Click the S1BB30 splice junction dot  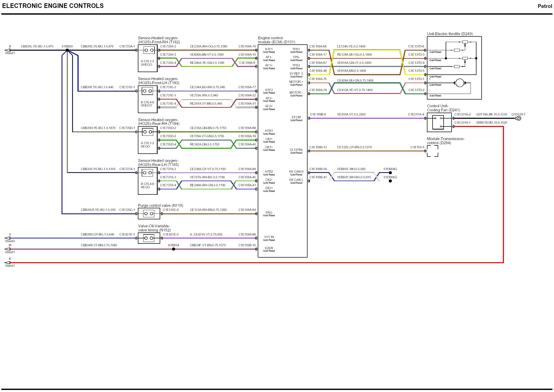click(67, 50)
